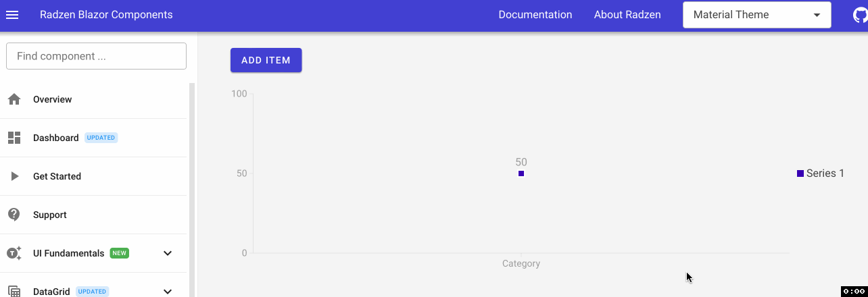This screenshot has height=297, width=868.
Task: Open the Support page
Action: click(x=93, y=215)
